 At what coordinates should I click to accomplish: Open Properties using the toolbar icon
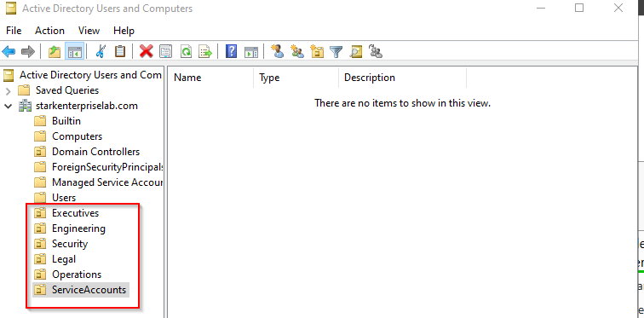click(166, 52)
